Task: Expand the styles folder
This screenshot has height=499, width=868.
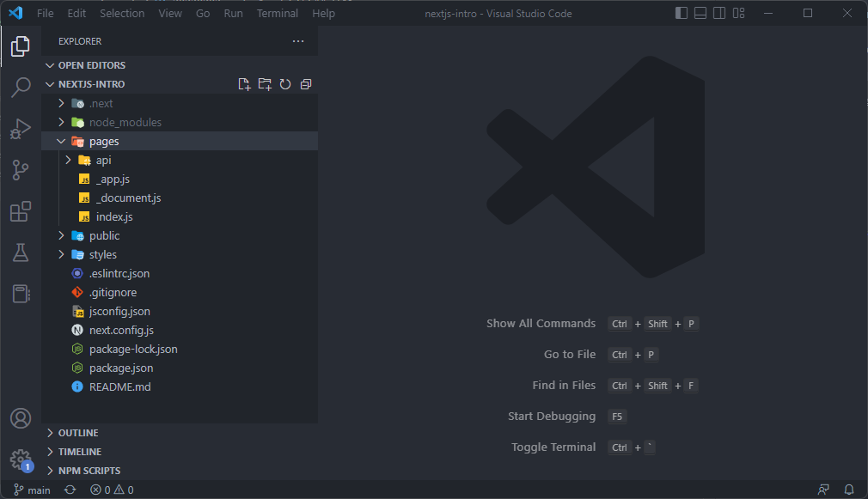Action: pyautogui.click(x=180, y=254)
